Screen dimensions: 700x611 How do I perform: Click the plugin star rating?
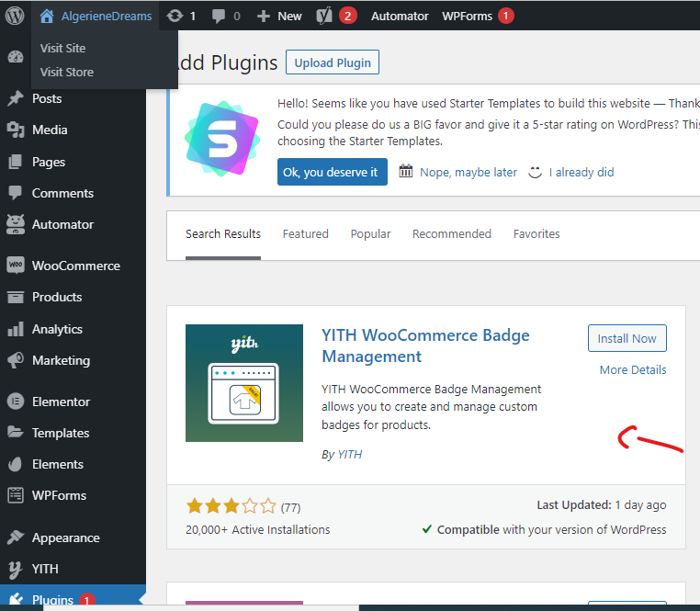tap(231, 506)
